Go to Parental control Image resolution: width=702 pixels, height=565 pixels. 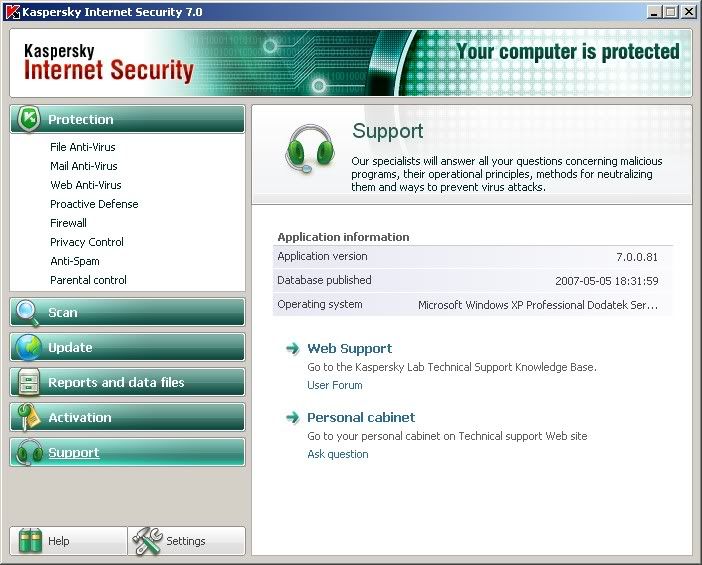click(x=88, y=280)
